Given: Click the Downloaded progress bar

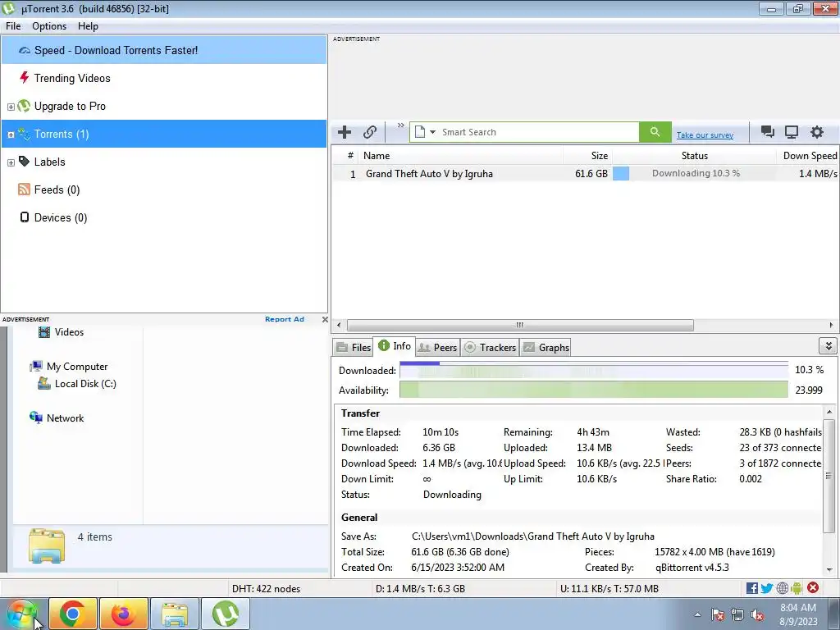Looking at the screenshot, I should [x=594, y=370].
